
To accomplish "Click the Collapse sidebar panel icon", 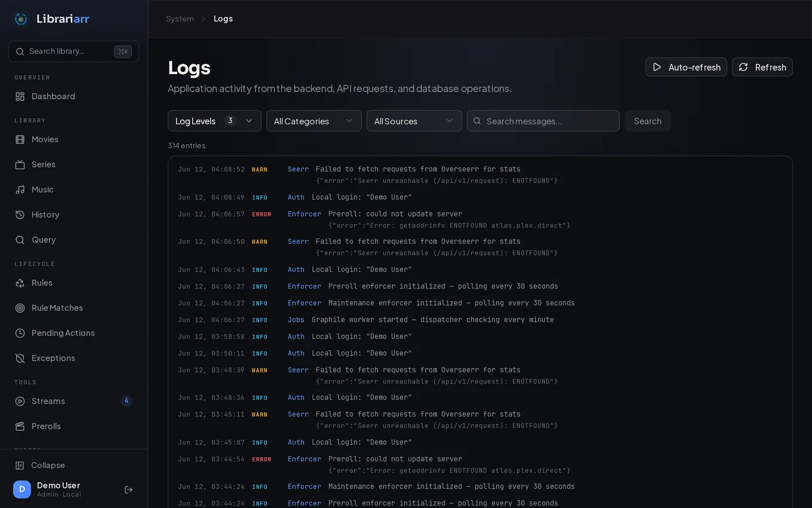I will (x=20, y=465).
